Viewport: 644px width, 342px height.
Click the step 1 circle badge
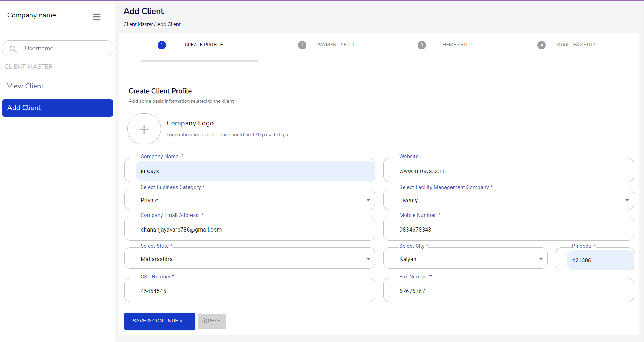click(x=162, y=45)
